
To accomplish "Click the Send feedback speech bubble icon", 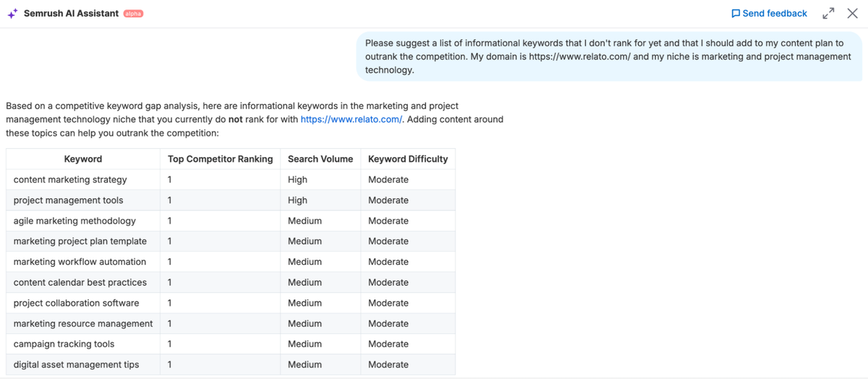I will click(736, 14).
